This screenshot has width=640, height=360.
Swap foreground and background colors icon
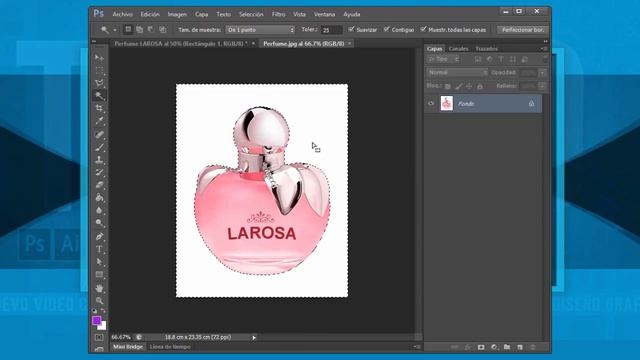[x=103, y=311]
